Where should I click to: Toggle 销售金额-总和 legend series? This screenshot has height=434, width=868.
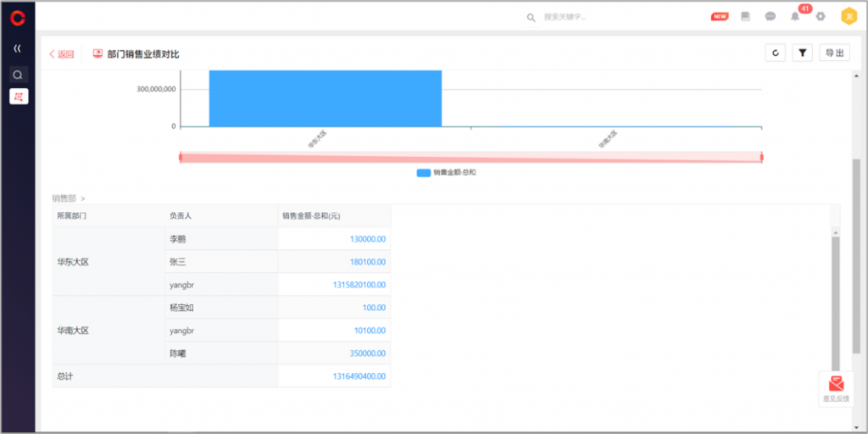[447, 173]
